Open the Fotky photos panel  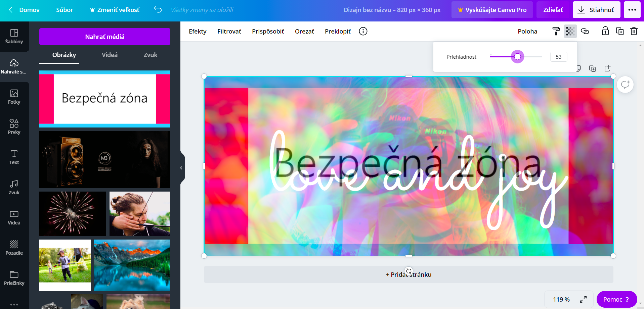coord(14,97)
